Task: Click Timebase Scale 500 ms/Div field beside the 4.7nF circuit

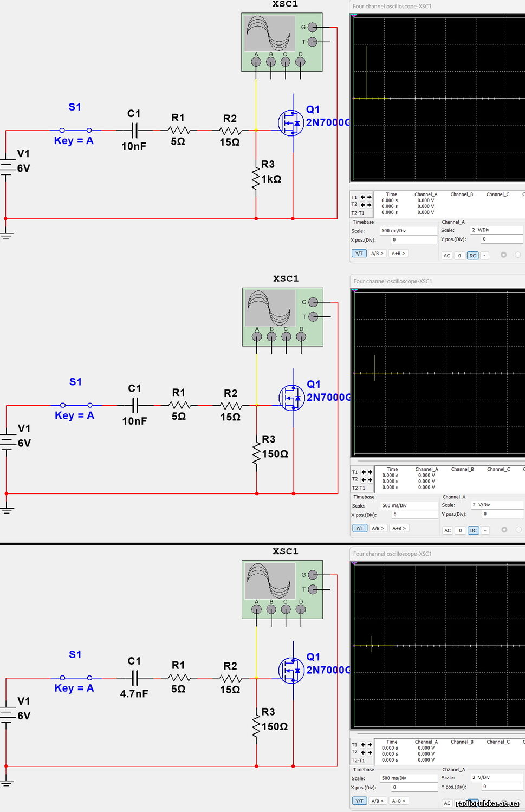Action: coord(409,778)
